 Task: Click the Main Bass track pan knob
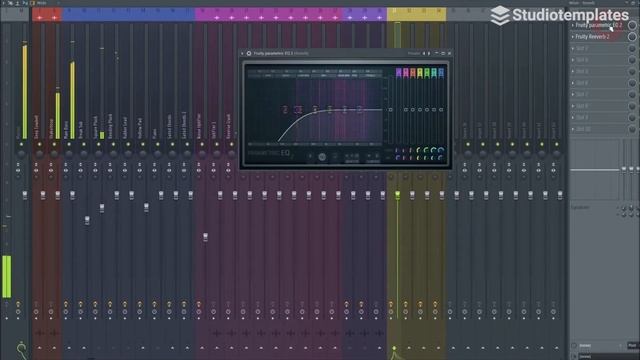click(69, 154)
